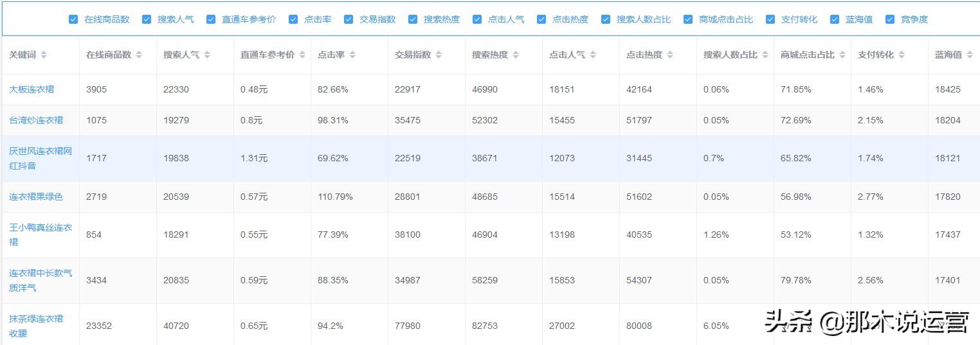Open the 连衣裙中长款气质洋气 keyword link
This screenshot has height=345, width=980.
41,280
